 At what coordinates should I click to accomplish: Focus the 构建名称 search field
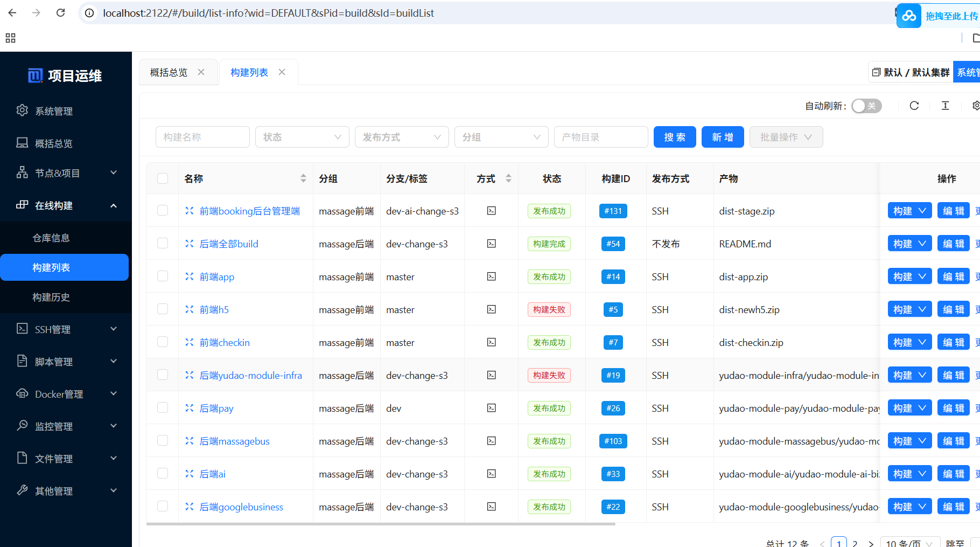(x=202, y=137)
